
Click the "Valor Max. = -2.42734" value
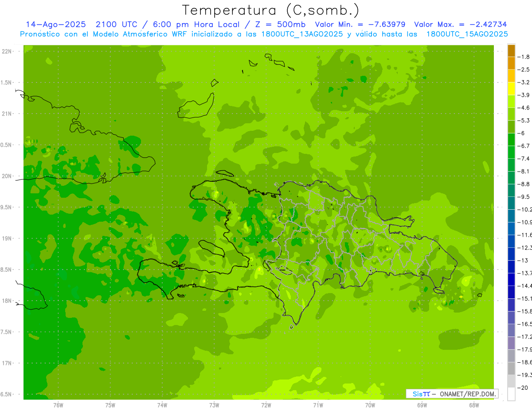(x=461, y=24)
